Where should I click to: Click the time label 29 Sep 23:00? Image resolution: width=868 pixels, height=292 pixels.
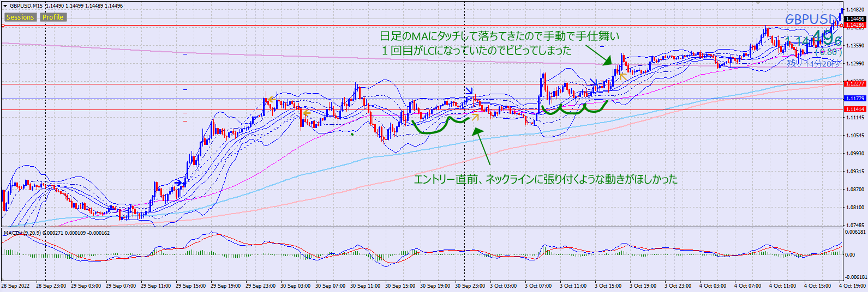260,286
